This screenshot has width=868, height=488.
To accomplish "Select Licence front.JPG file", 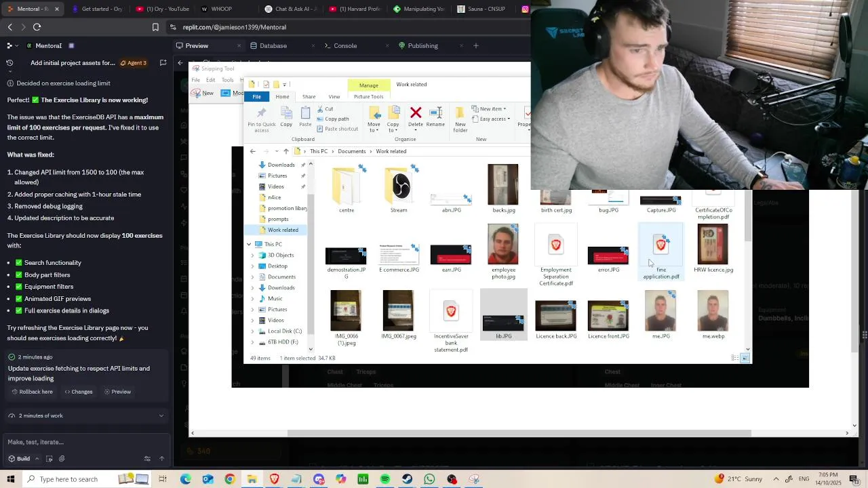I will click(x=608, y=319).
